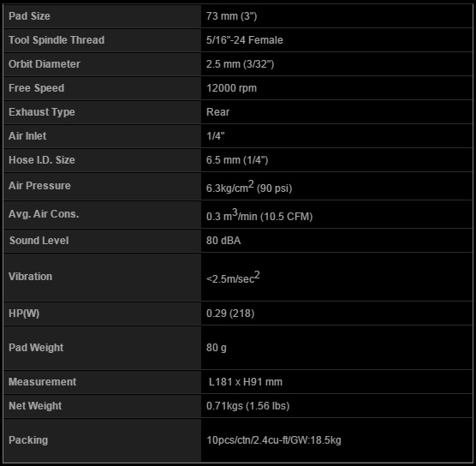Click the Pad Weight label

click(x=36, y=348)
